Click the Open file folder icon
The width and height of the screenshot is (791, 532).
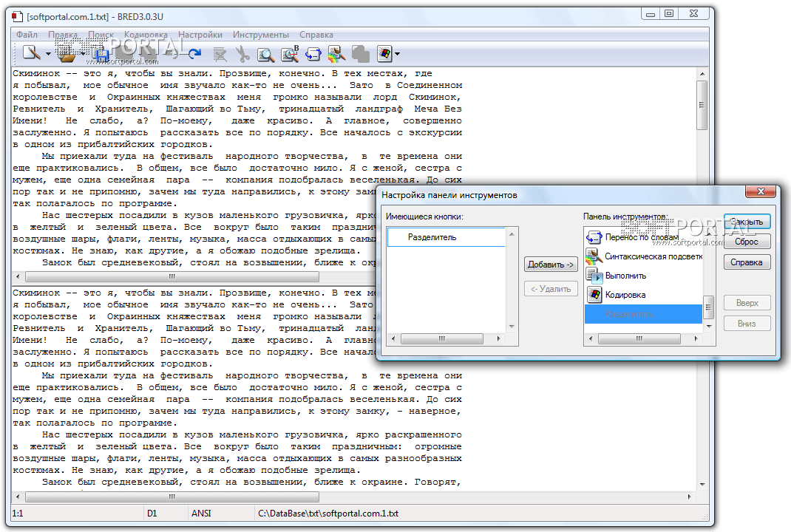tap(67, 53)
